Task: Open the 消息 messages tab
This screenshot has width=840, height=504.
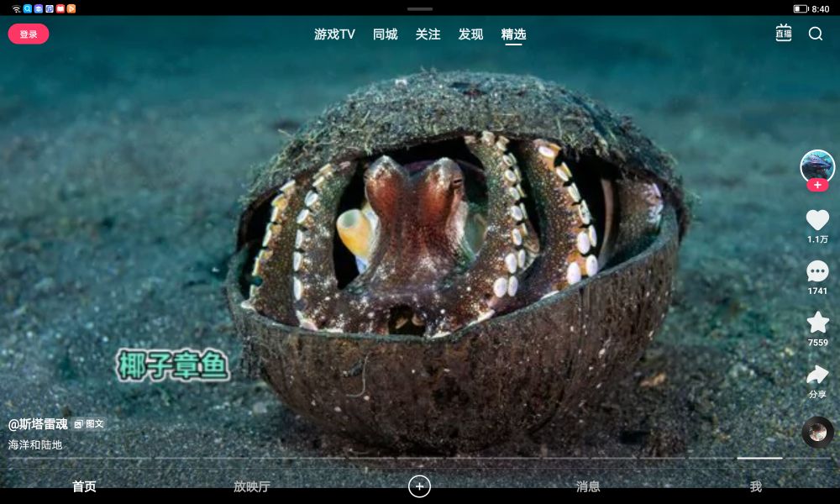Action: [x=588, y=486]
